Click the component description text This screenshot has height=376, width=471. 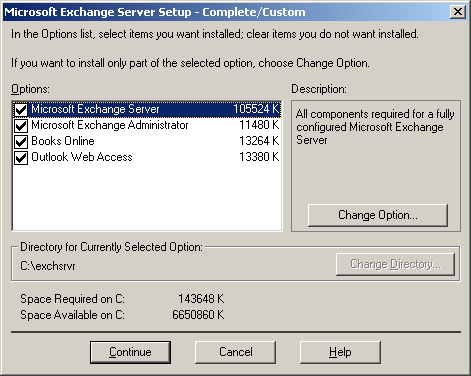[x=375, y=127]
